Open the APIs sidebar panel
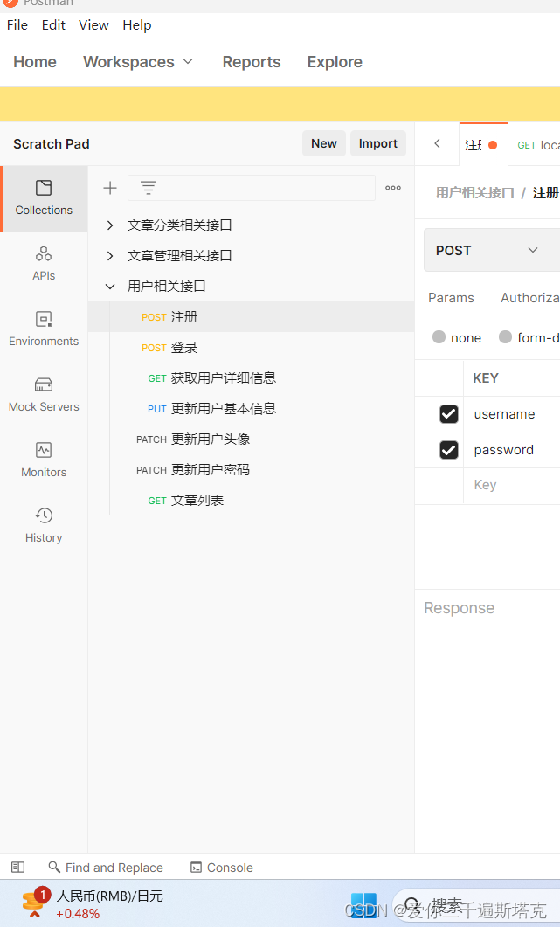Image resolution: width=560 pixels, height=927 pixels. (44, 264)
